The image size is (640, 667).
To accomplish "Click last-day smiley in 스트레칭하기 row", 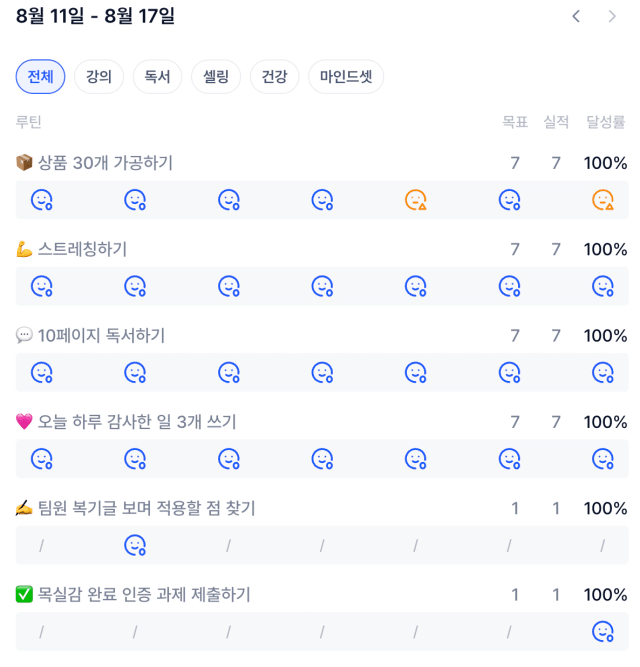I will tap(603, 286).
